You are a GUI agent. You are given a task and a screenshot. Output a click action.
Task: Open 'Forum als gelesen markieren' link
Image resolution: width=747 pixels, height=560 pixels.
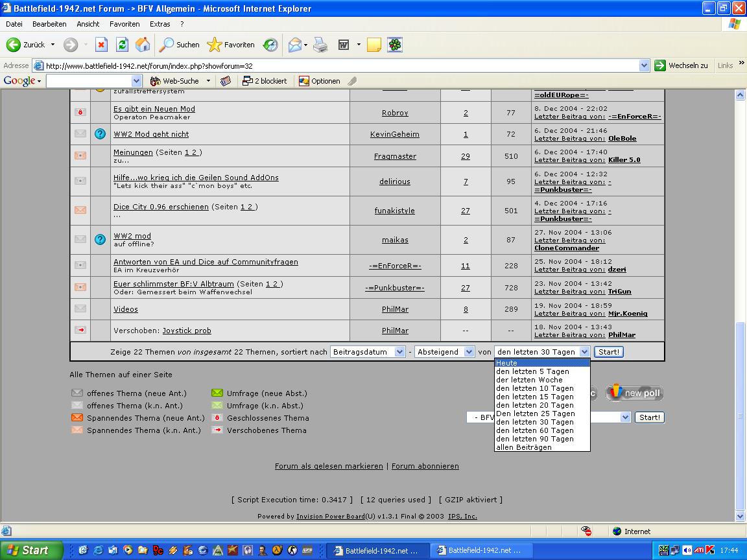(x=329, y=466)
